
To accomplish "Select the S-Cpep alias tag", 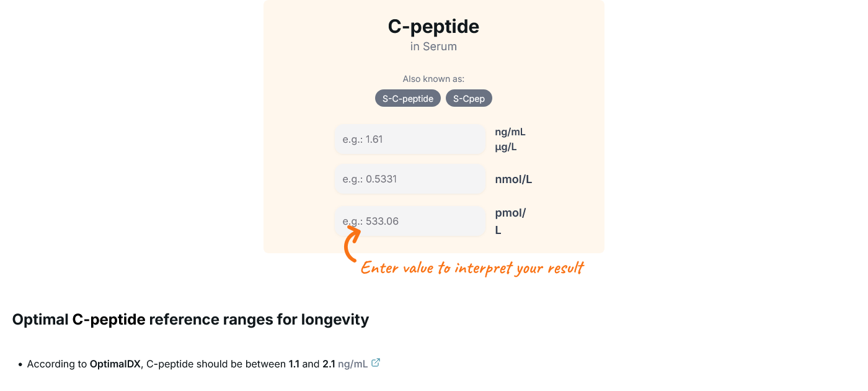I will (x=469, y=99).
